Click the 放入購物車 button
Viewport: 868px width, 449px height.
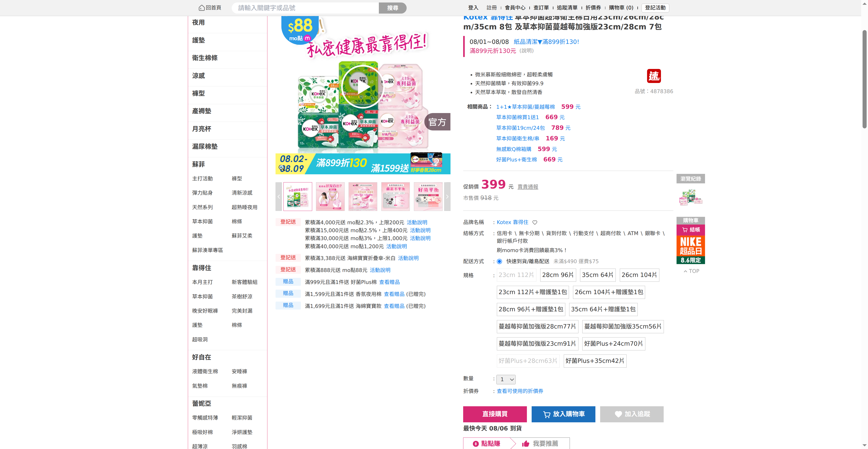click(x=563, y=414)
